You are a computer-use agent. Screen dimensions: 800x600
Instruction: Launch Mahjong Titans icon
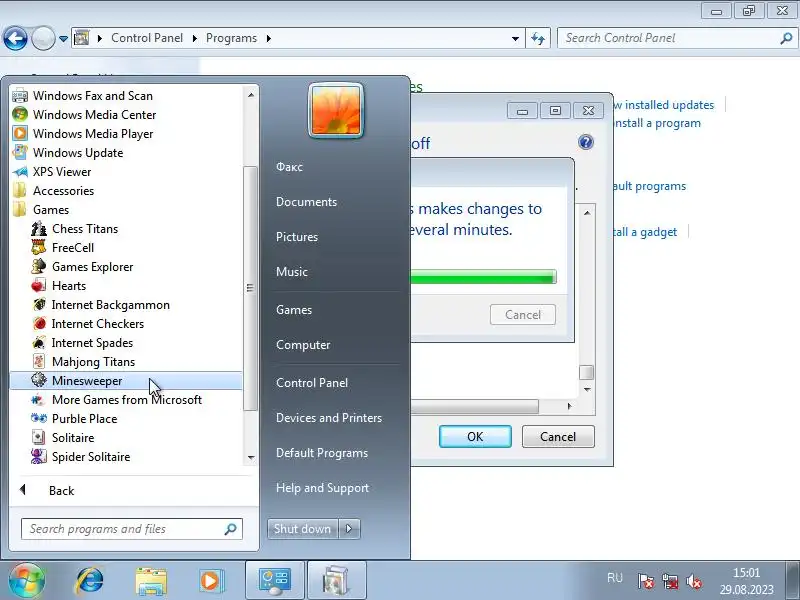[x=39, y=362]
